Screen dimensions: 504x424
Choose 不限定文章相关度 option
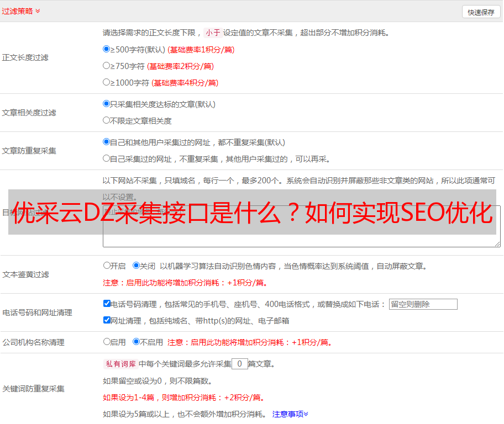tap(107, 120)
